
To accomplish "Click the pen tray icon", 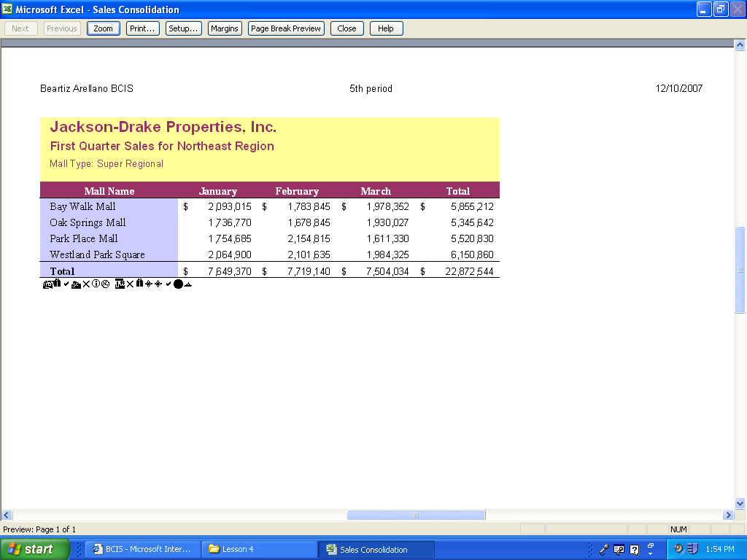I will click(604, 550).
